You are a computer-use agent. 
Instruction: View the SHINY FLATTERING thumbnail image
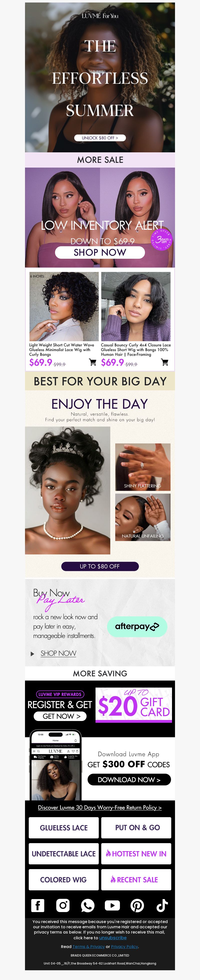point(143,467)
